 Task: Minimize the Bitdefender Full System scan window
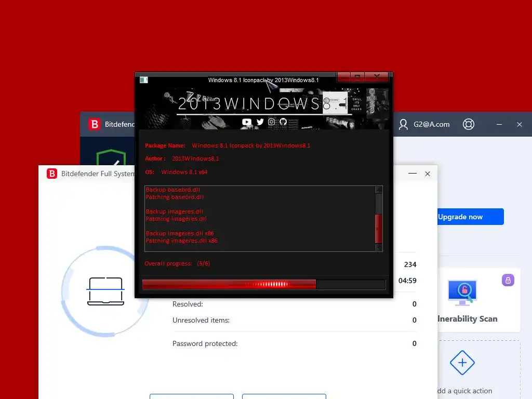click(412, 174)
